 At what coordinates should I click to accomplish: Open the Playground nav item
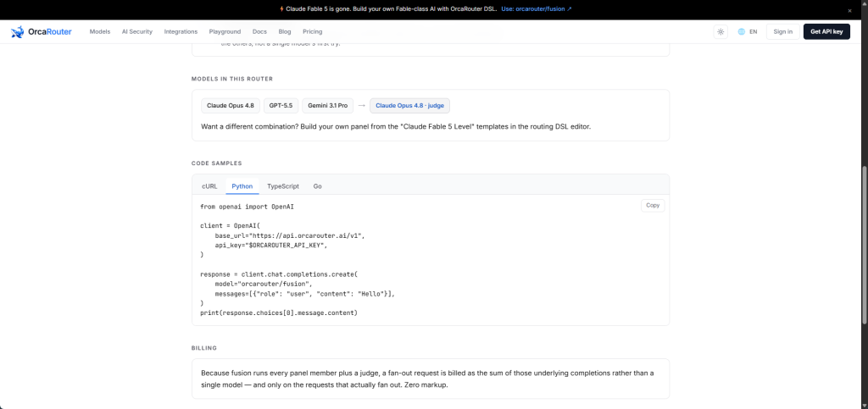[225, 31]
